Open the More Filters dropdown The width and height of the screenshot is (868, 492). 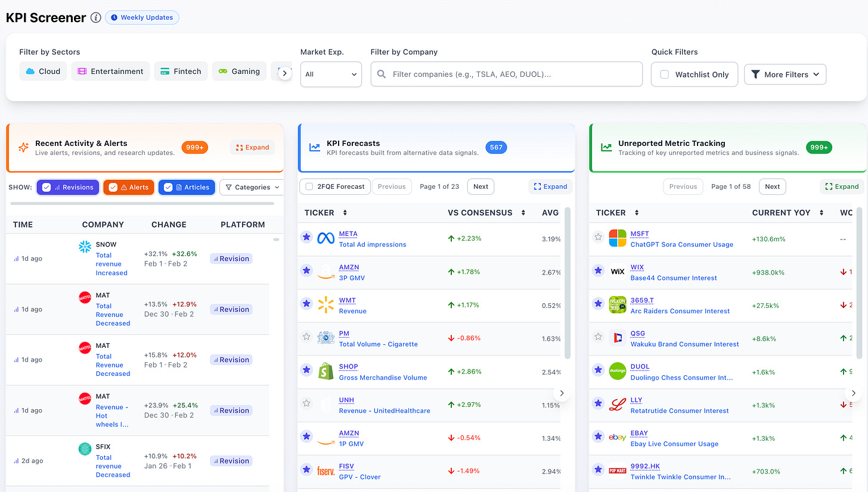pos(785,74)
